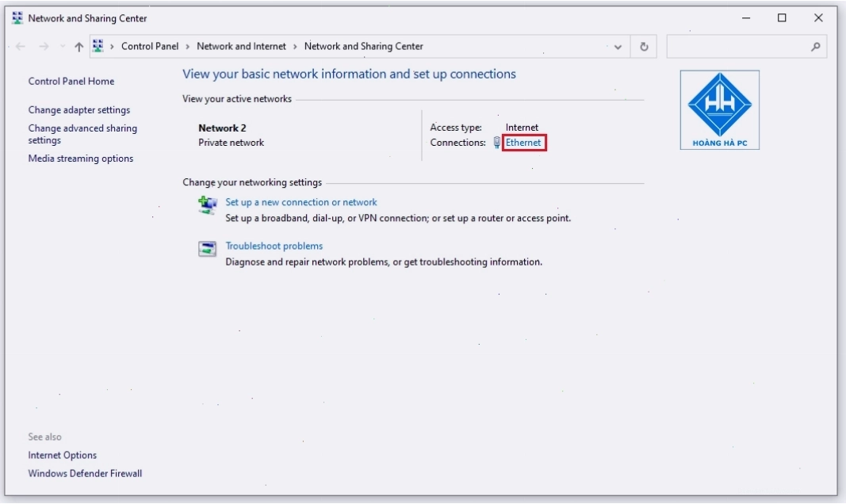The height and width of the screenshot is (504, 846).
Task: Go up one level with the up arrow
Action: click(x=78, y=47)
